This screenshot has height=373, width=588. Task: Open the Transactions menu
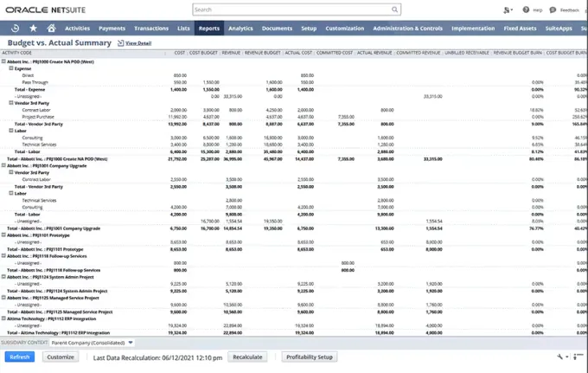click(x=151, y=29)
